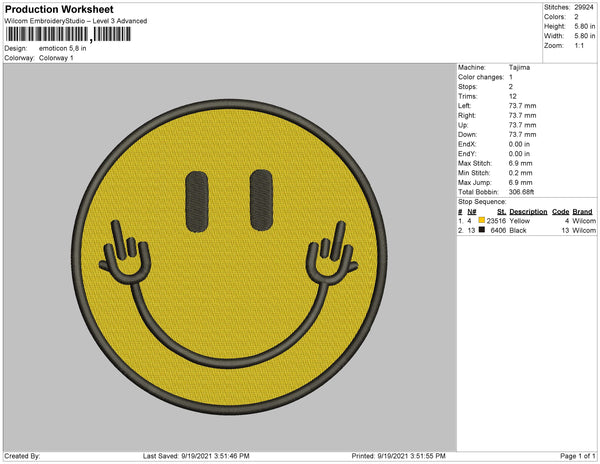Viewport: 600px width, 464px height.
Task: Click the EndY value '0.00 in'
Action: (519, 154)
